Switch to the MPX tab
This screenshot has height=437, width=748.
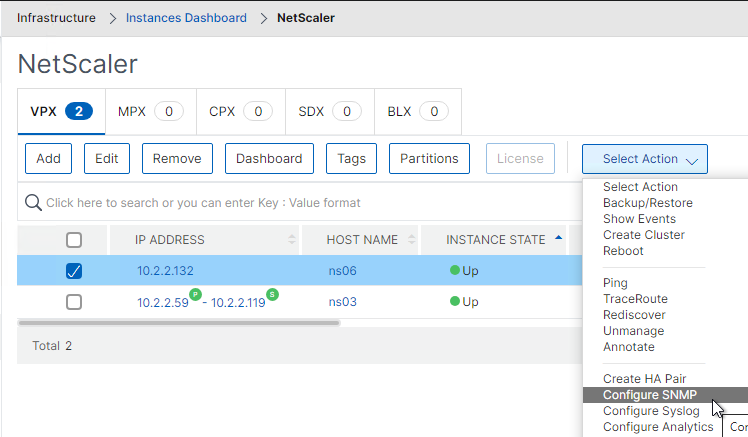coord(151,112)
